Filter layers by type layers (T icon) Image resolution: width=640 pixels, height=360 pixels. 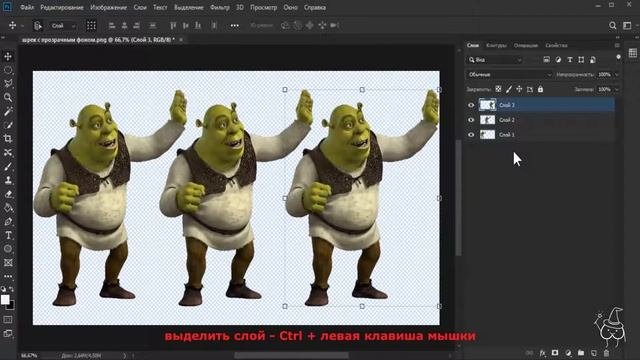570,60
